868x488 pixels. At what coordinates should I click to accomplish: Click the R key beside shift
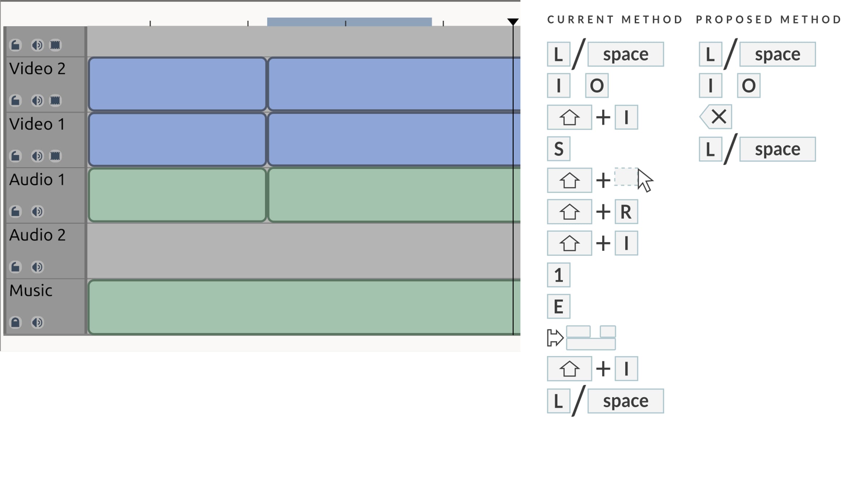pos(626,211)
